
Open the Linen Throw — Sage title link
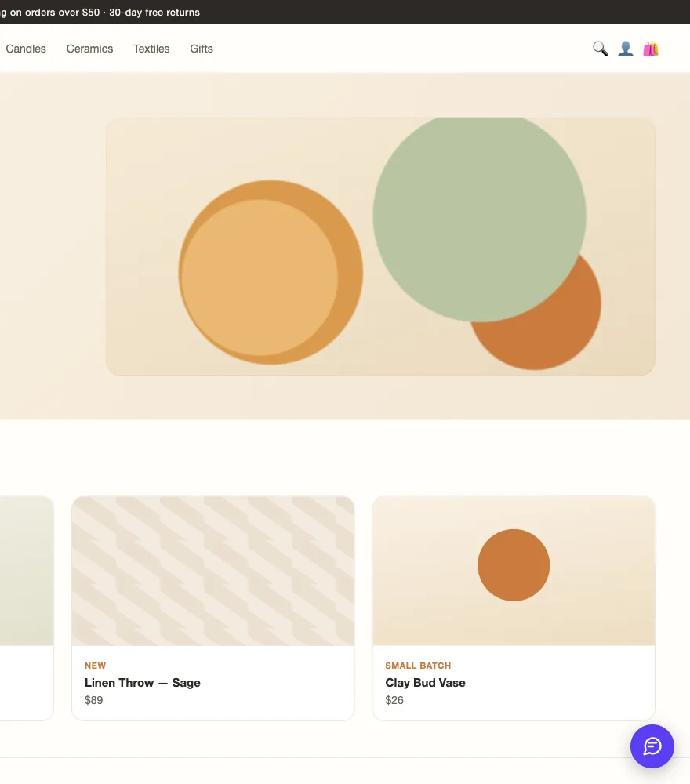(x=143, y=683)
